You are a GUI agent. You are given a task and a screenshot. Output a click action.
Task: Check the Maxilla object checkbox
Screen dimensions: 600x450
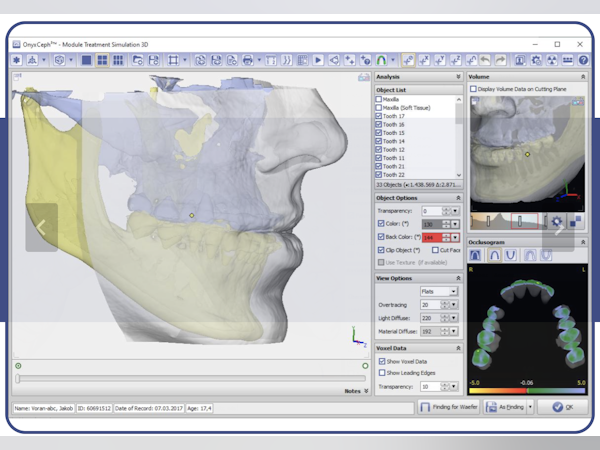coord(378,99)
